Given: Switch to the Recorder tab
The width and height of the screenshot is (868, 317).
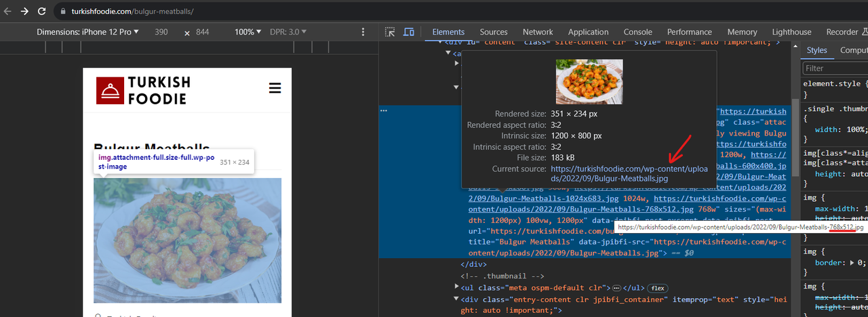Looking at the screenshot, I should pyautogui.click(x=842, y=32).
